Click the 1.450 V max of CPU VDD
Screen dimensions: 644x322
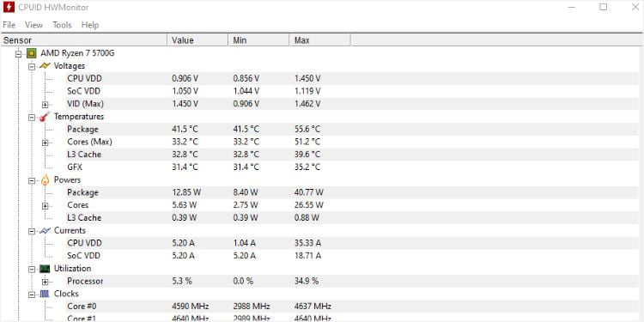(307, 78)
